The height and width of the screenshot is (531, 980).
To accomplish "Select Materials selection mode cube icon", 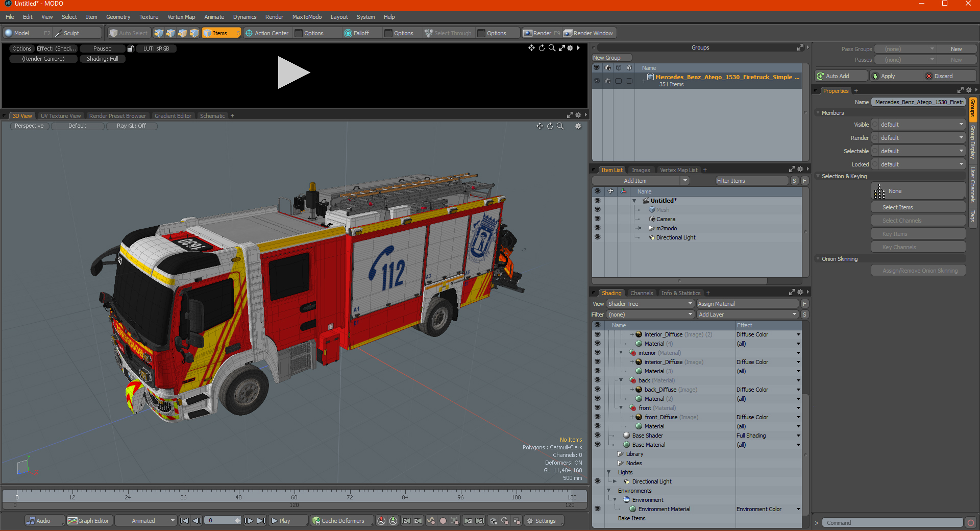I will [194, 33].
